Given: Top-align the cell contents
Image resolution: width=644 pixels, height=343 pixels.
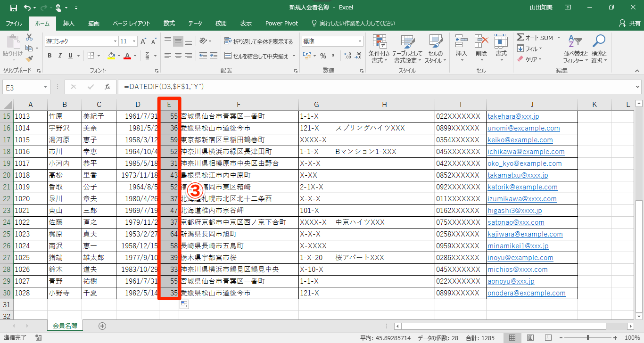Looking at the screenshot, I should pyautogui.click(x=168, y=41).
